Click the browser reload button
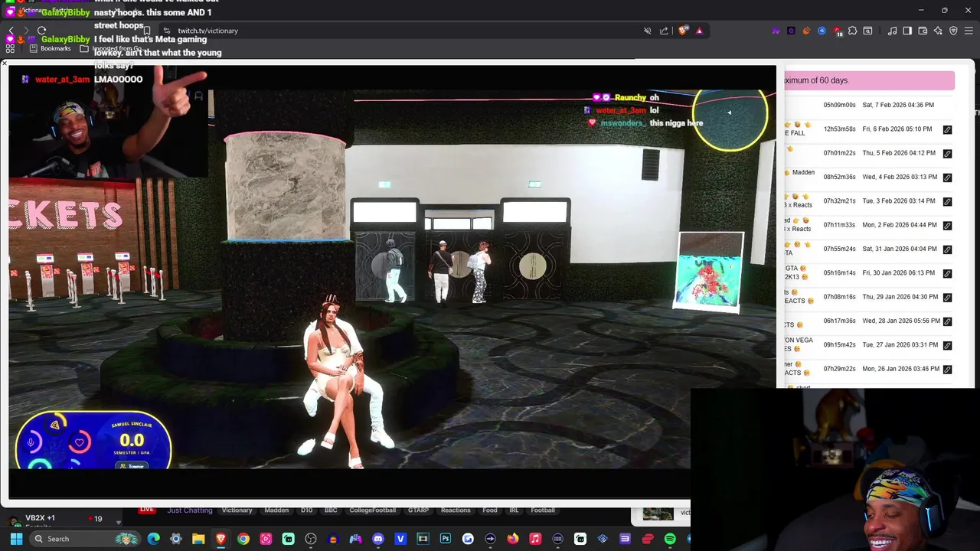 (x=41, y=31)
